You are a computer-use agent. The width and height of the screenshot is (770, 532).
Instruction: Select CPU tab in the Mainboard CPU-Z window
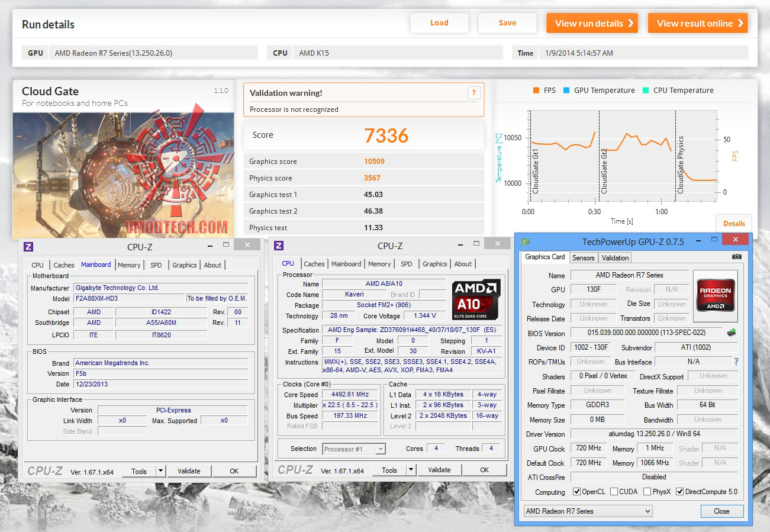[x=37, y=265]
